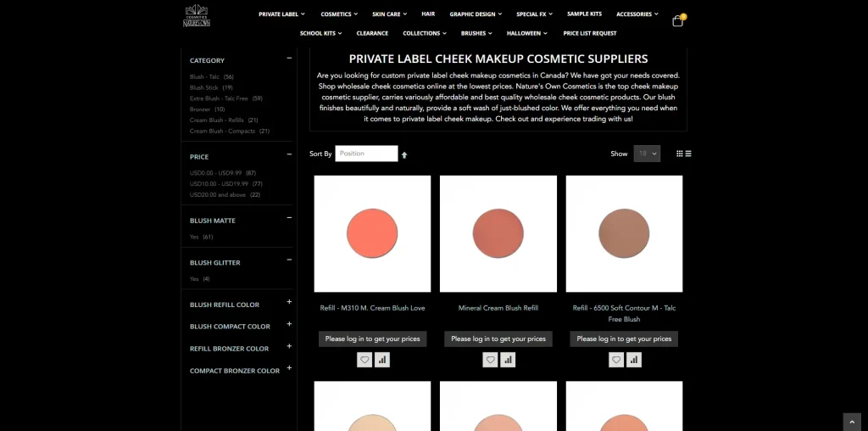Viewport: 868px width, 431px height.
Task: Open the Graphic Design menu
Action: pyautogui.click(x=476, y=14)
